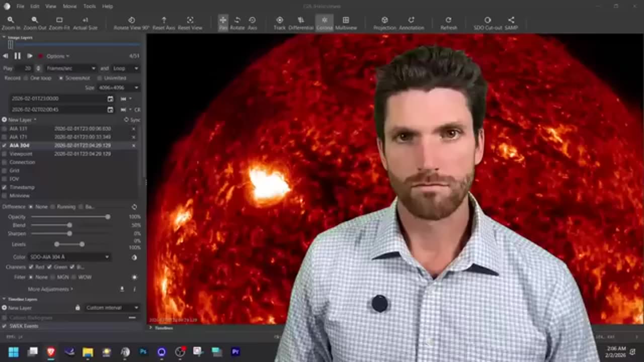Open the Custom interval dropdown

pyautogui.click(x=112, y=307)
